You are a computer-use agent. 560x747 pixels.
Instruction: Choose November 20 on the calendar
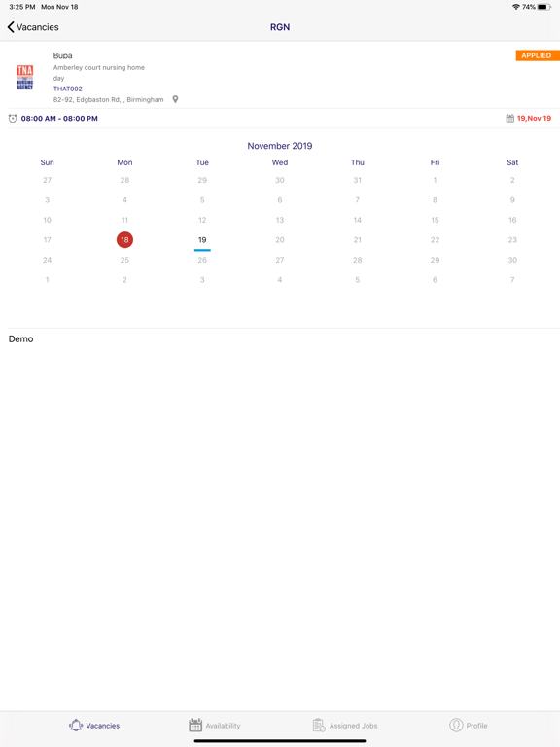(x=280, y=240)
